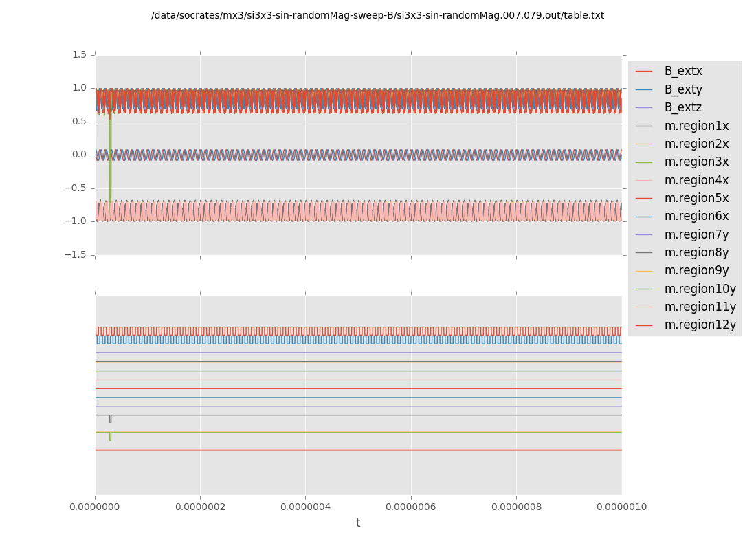Click the 1.5 tick on the y-axis
This screenshot has height=550, width=756.
[x=79, y=54]
